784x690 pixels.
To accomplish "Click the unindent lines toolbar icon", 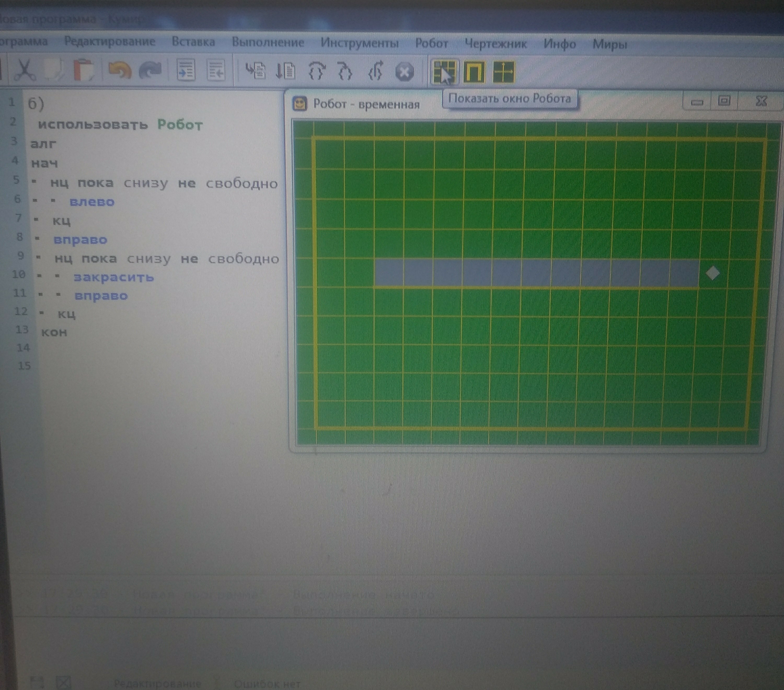I will [216, 70].
